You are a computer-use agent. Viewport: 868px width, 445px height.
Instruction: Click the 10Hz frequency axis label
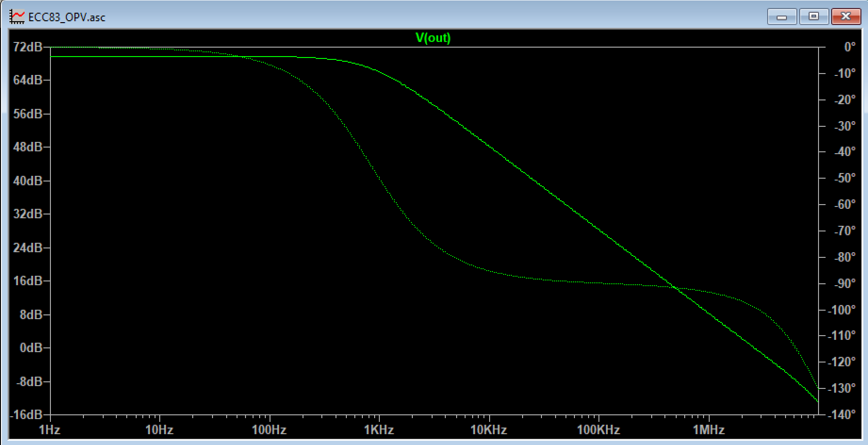click(159, 430)
